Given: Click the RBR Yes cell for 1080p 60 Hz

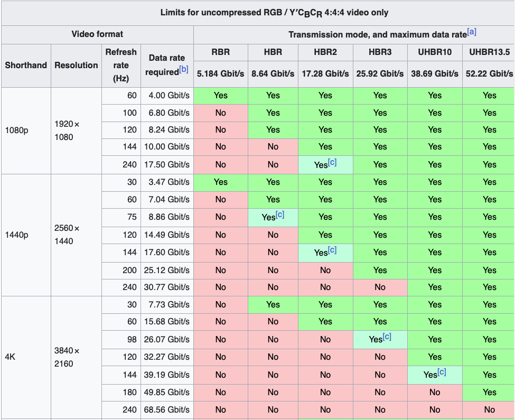Looking at the screenshot, I should point(221,96).
